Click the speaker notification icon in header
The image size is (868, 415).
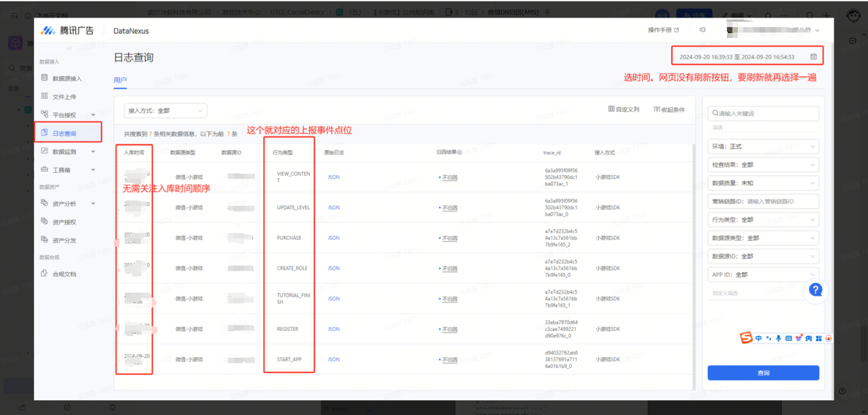coord(703,30)
